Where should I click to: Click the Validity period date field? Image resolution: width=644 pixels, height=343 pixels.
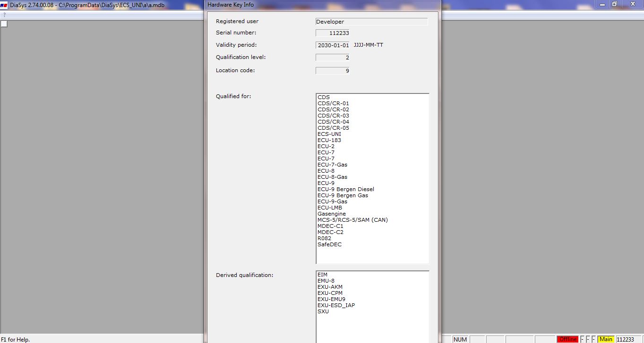pos(333,45)
